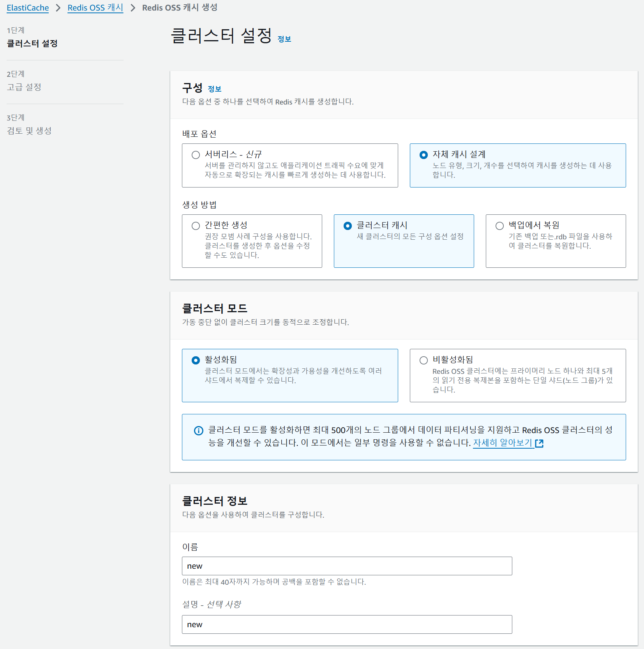Open 정보 link next to 클러스터 설정 title

(284, 39)
